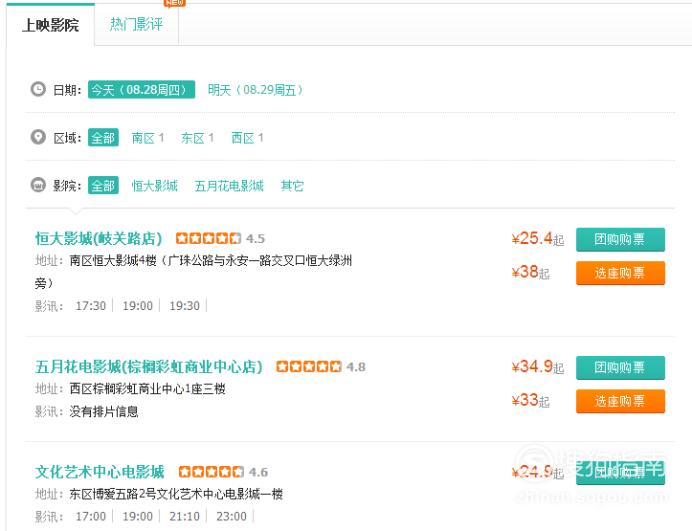Select the 19:00 showtime at 恒大影城
This screenshot has height=531, width=692.
coord(138,305)
